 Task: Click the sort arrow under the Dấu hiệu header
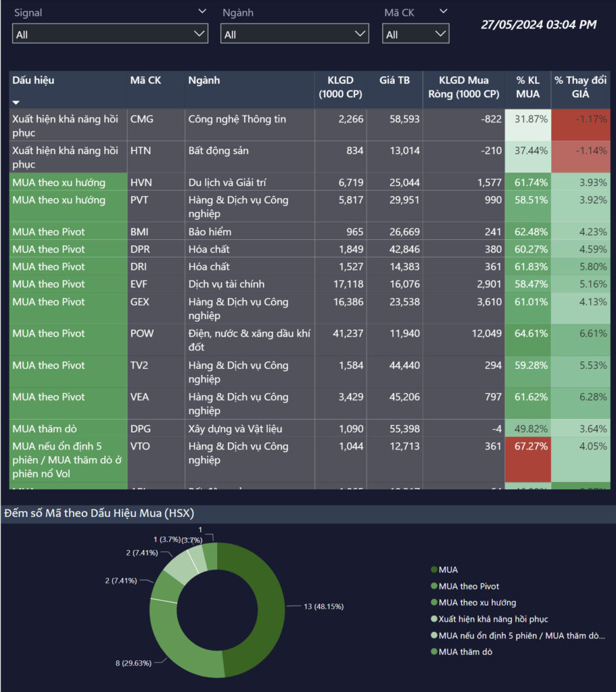(x=16, y=103)
